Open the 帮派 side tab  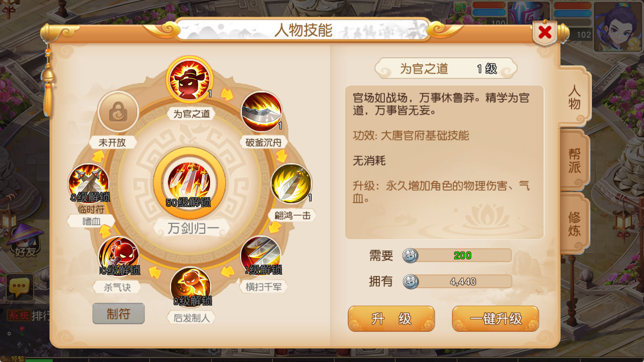574,160
